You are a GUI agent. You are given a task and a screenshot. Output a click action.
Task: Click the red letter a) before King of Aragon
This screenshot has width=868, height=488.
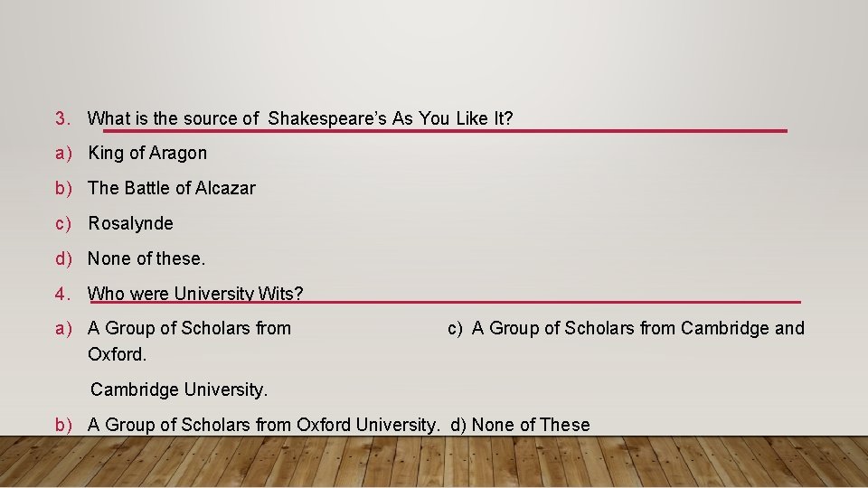[x=63, y=154]
